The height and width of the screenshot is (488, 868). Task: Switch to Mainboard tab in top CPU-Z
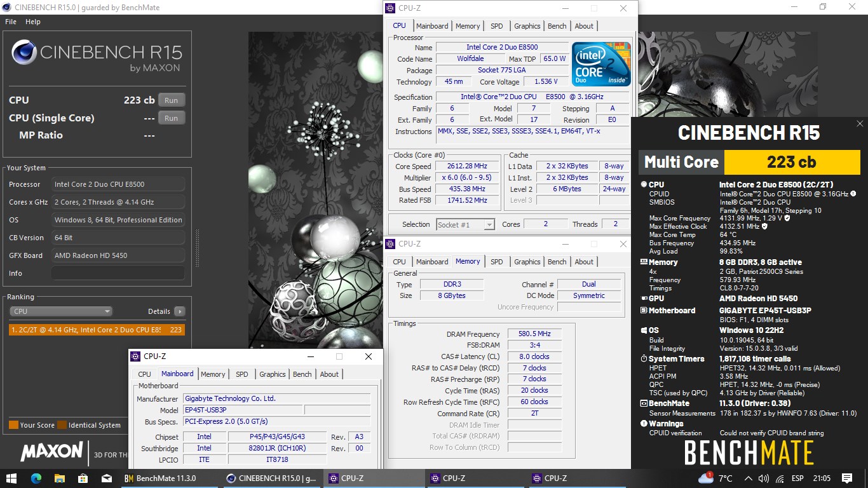click(432, 26)
